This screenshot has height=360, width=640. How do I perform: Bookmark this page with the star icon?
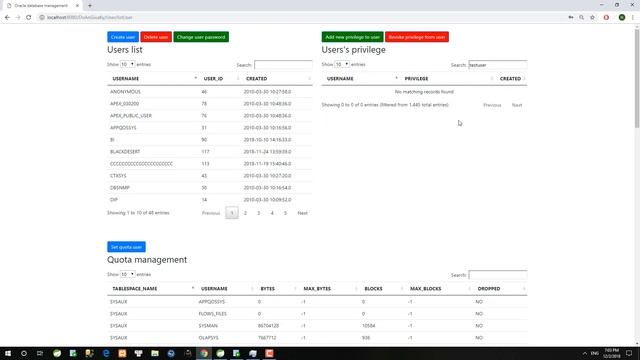(593, 18)
